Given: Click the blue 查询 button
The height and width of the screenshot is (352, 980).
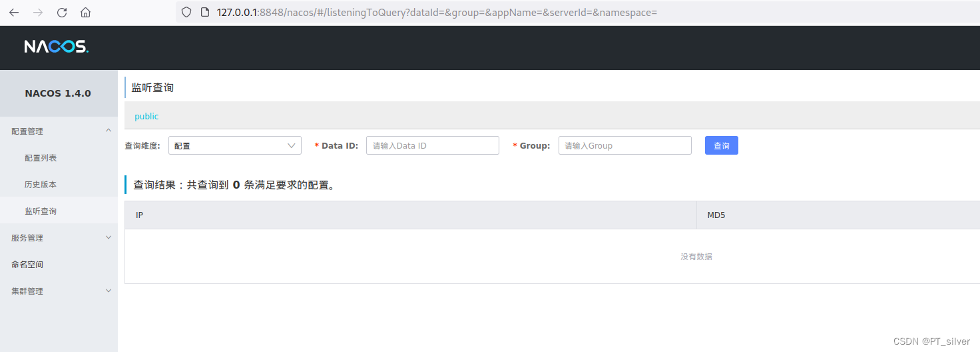Looking at the screenshot, I should coord(722,145).
